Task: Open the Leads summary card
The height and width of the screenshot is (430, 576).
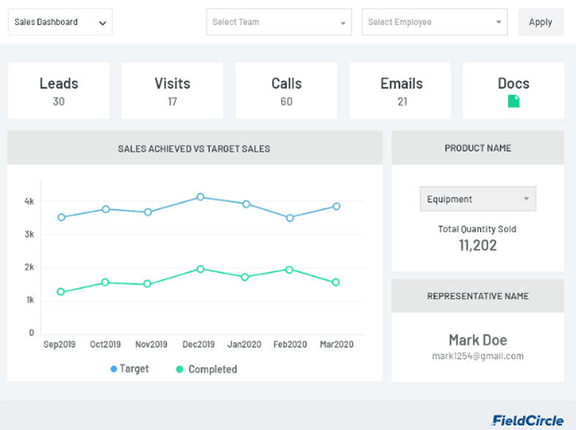Action: click(59, 90)
